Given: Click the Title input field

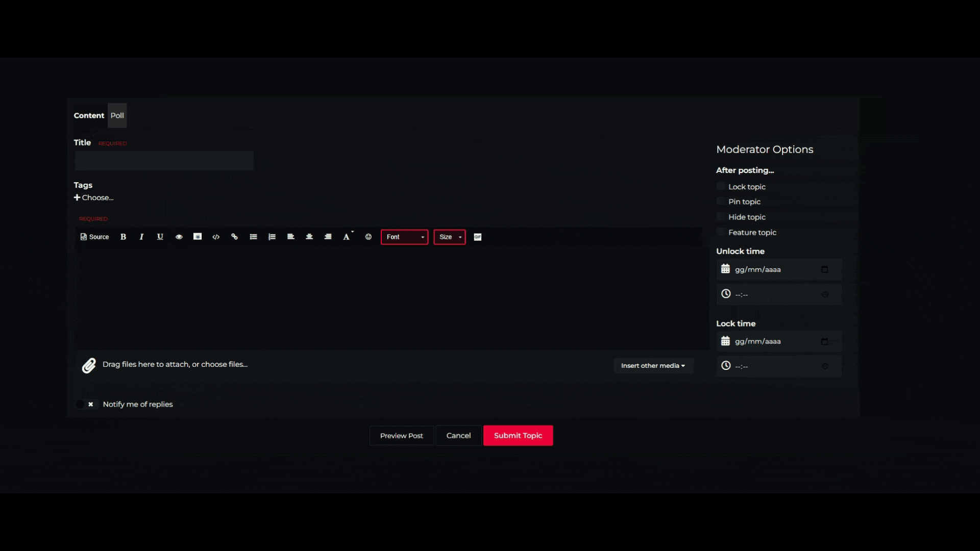Looking at the screenshot, I should pos(164,161).
